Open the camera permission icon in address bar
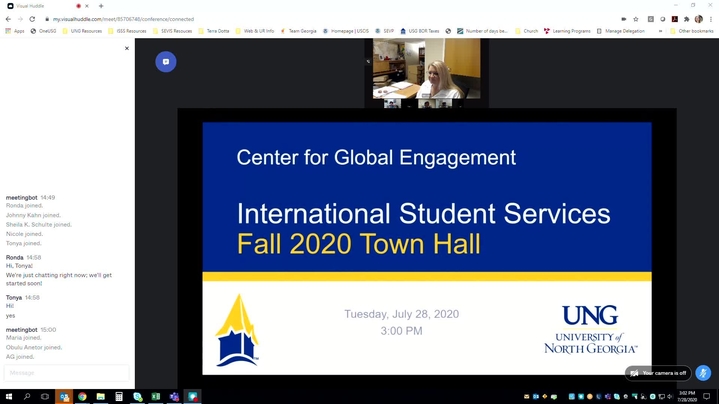The width and height of the screenshot is (719, 404). tap(624, 19)
